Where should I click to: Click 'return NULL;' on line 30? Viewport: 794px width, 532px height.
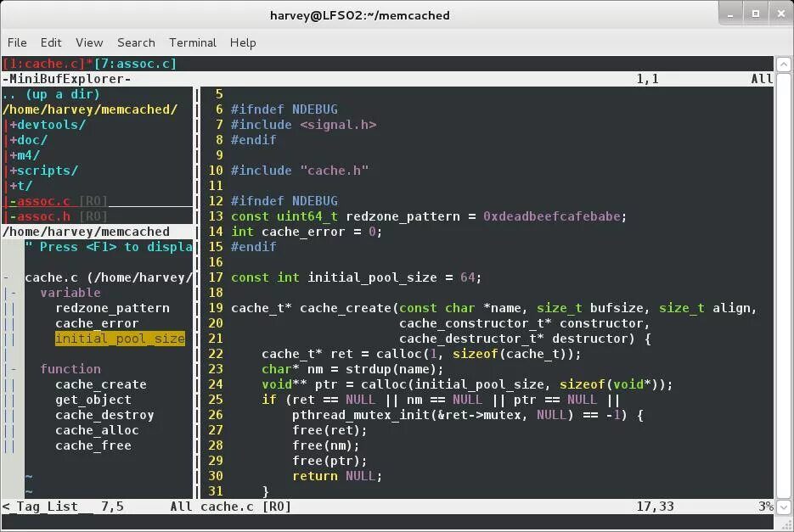[x=337, y=476]
